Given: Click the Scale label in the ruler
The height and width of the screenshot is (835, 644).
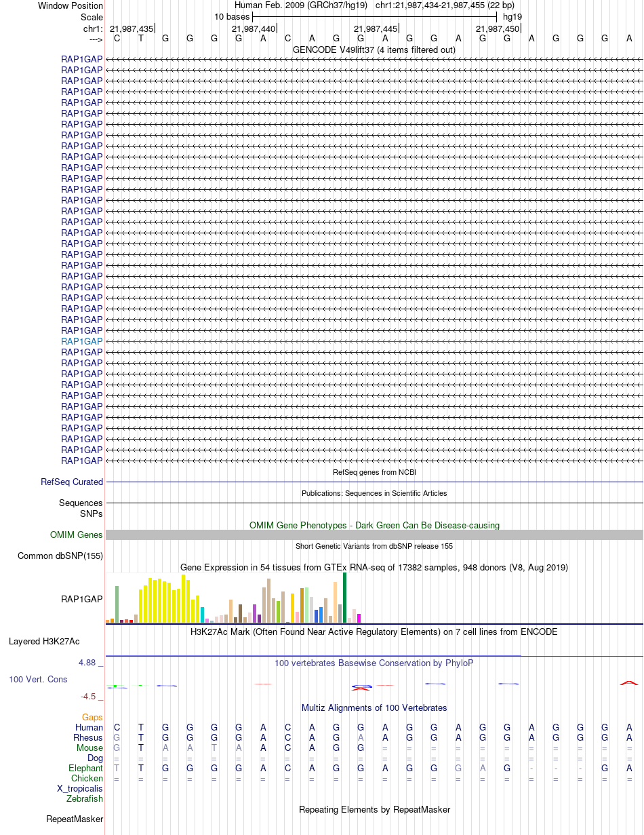Looking at the screenshot, I should 92,17.
